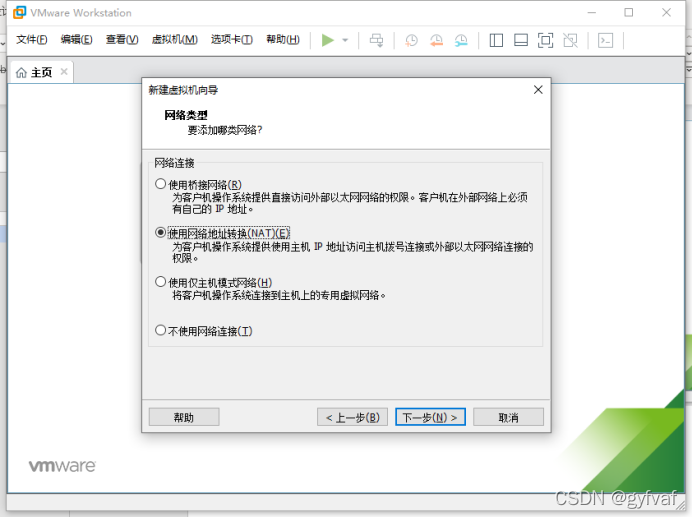Open the 虚拟机(M) menu
Viewport: 693px width, 518px height.
(175, 40)
